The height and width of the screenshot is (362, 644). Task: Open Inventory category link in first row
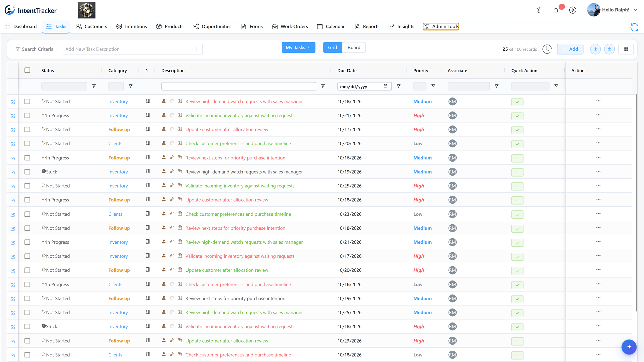[x=118, y=102]
